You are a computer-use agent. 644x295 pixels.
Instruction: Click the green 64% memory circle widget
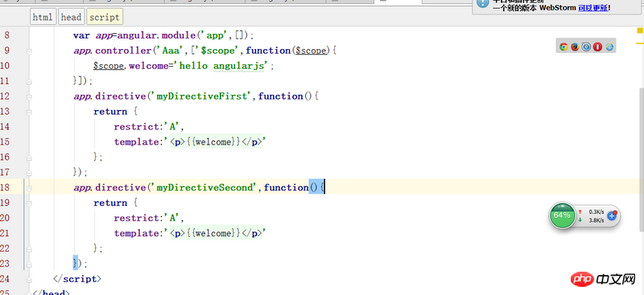(x=562, y=215)
